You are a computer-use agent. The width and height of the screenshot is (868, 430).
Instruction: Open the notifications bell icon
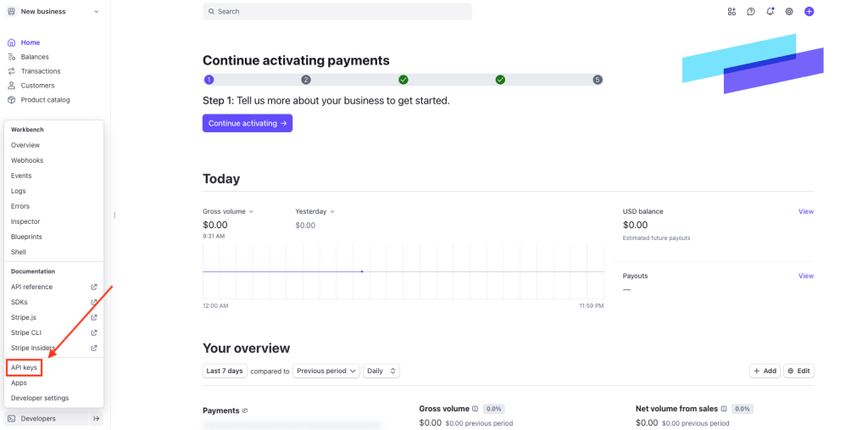click(x=770, y=11)
